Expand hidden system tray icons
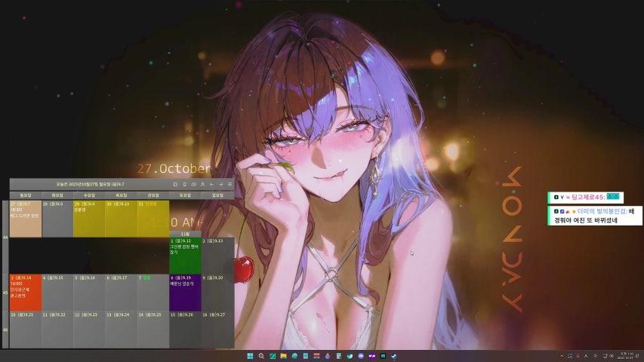Viewport: 644px width, 362px height. click(562, 356)
